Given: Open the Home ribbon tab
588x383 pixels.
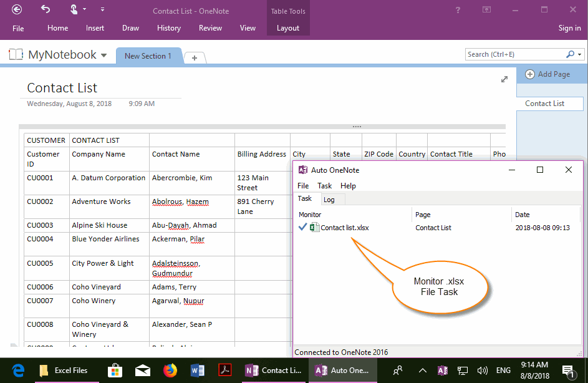Looking at the screenshot, I should coord(58,28).
